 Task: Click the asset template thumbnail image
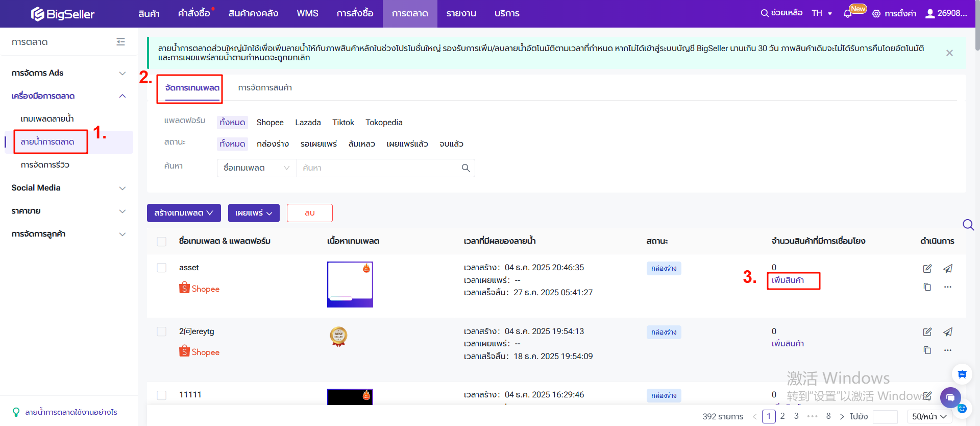point(350,285)
